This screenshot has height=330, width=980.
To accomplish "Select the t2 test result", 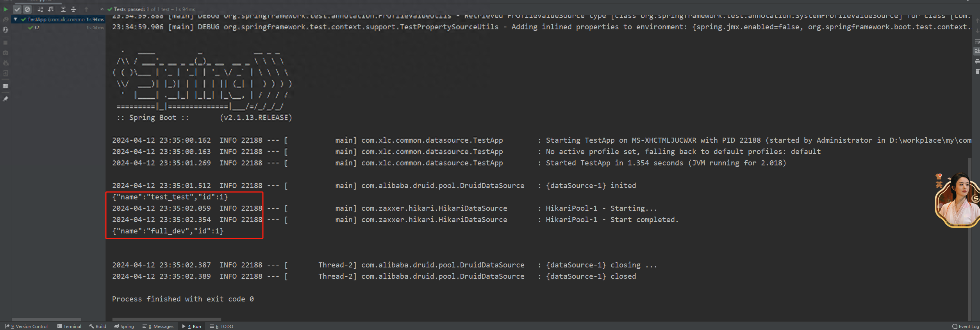I will tap(37, 28).
